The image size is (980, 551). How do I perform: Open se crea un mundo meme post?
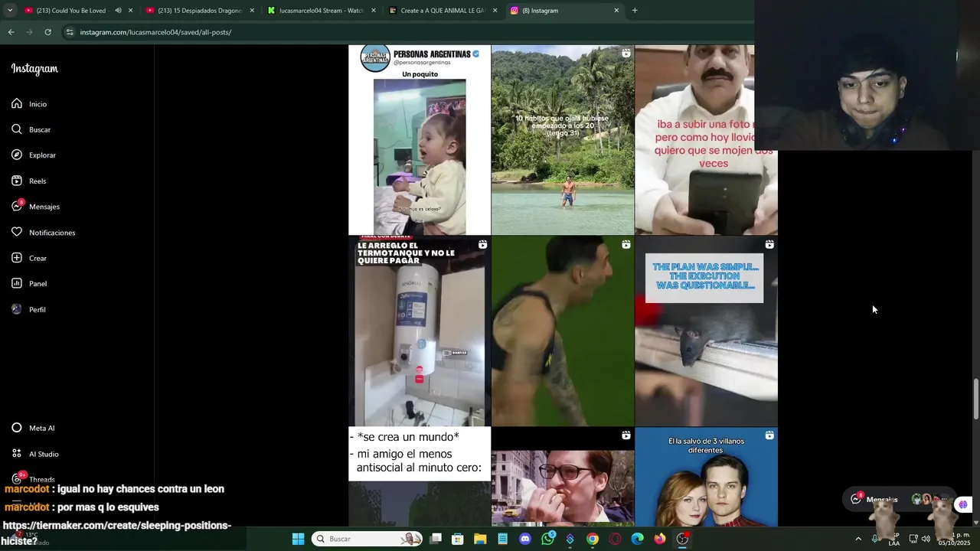420,477
